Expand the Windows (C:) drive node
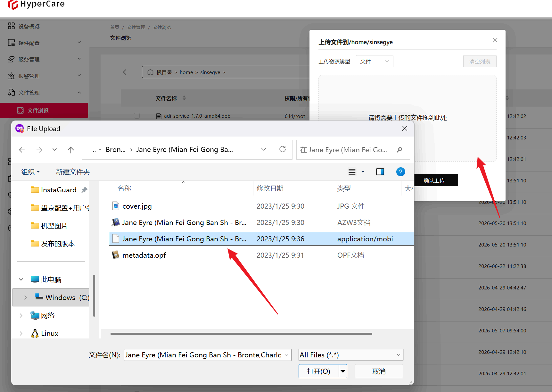 (26, 297)
